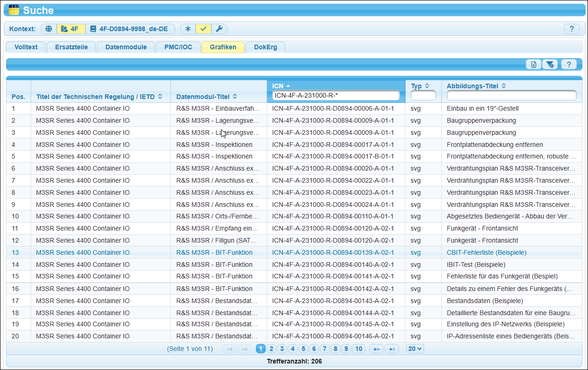Open the PMC/IOC tab
This screenshot has width=588, height=370.
click(x=178, y=47)
